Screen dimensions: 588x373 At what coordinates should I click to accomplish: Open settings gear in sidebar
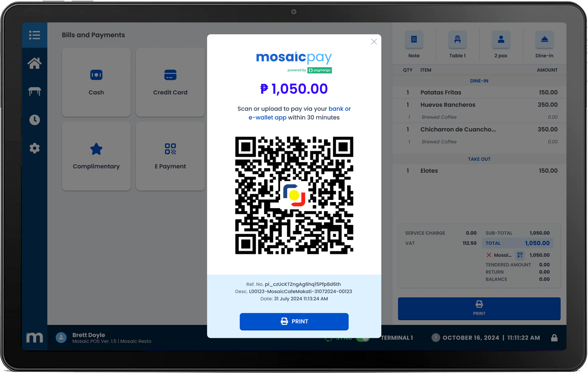point(35,148)
